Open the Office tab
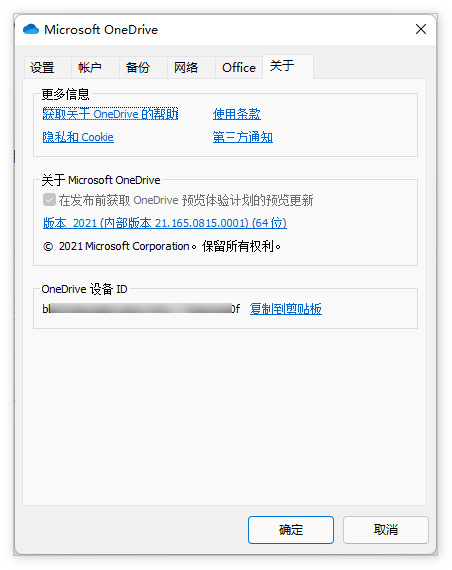Image resolution: width=452 pixels, height=570 pixels. (239, 67)
